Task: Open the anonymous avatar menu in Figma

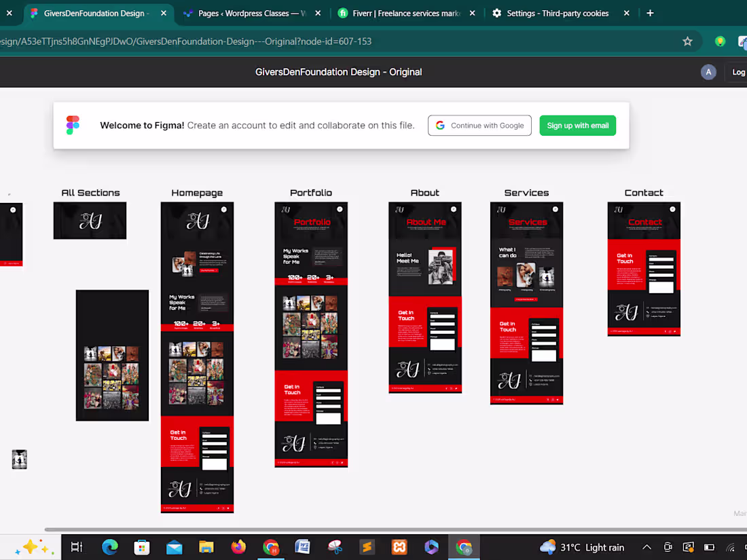Action: click(708, 72)
